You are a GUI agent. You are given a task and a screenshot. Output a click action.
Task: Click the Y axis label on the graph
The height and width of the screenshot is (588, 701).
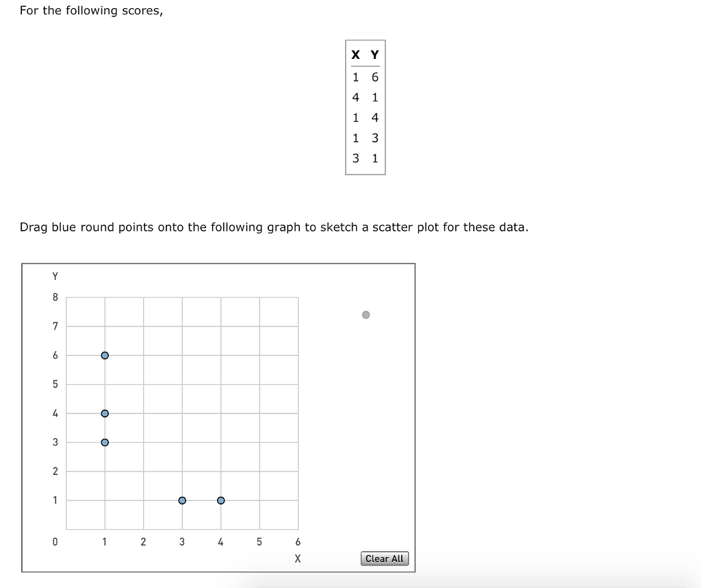pos(55,276)
